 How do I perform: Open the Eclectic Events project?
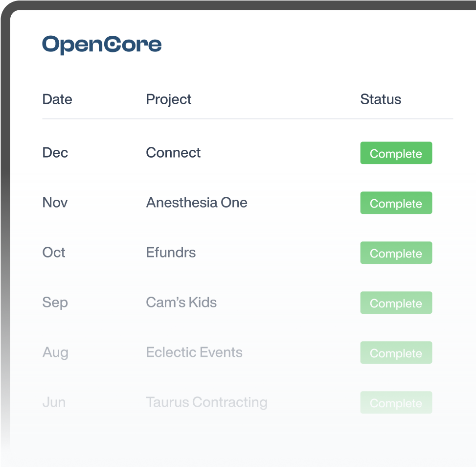[x=194, y=352]
